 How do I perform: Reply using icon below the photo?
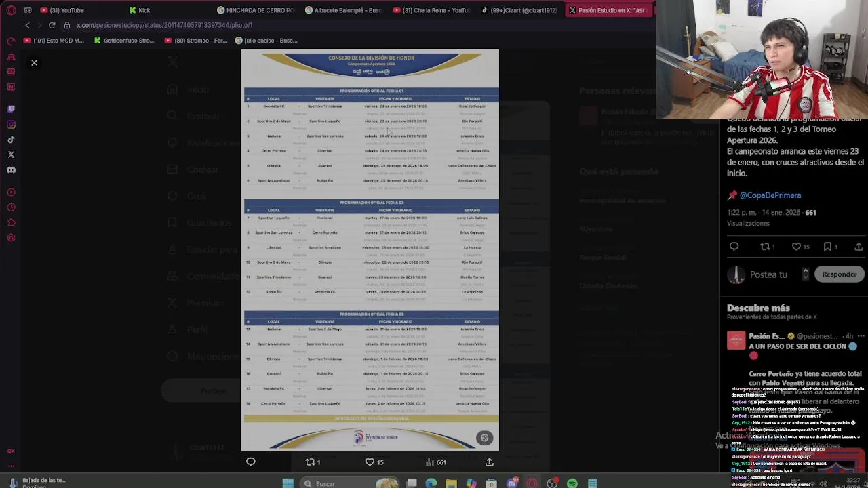pyautogui.click(x=251, y=462)
